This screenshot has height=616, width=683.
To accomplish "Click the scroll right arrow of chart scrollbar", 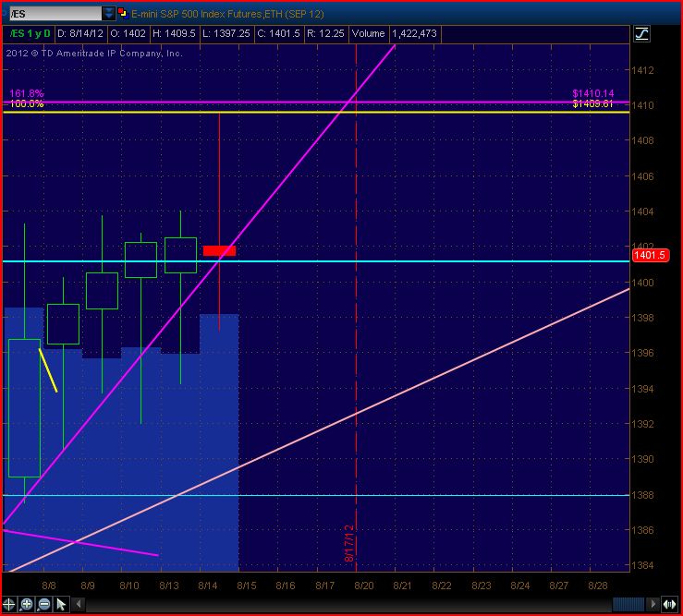I will coord(653,604).
